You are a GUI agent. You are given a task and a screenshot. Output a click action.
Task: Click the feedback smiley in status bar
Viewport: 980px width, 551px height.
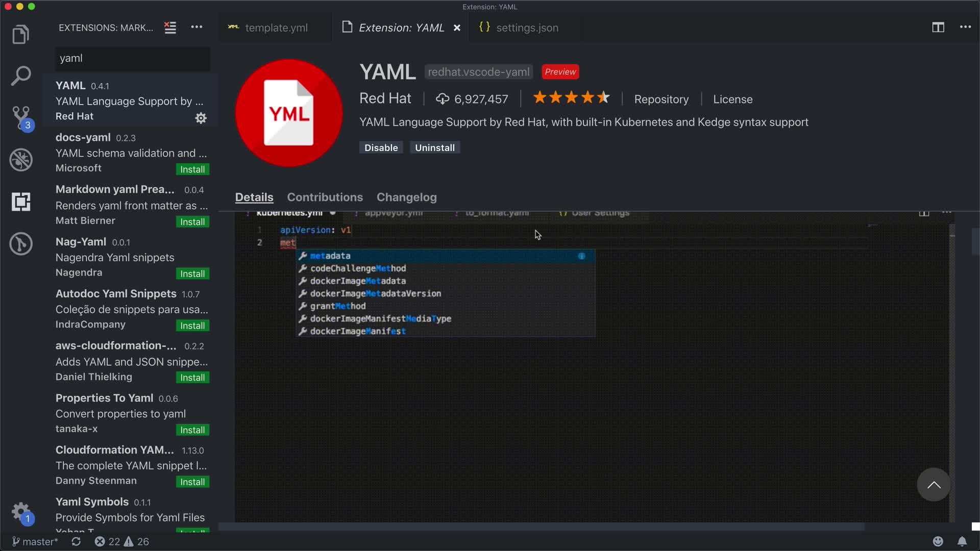tap(938, 541)
